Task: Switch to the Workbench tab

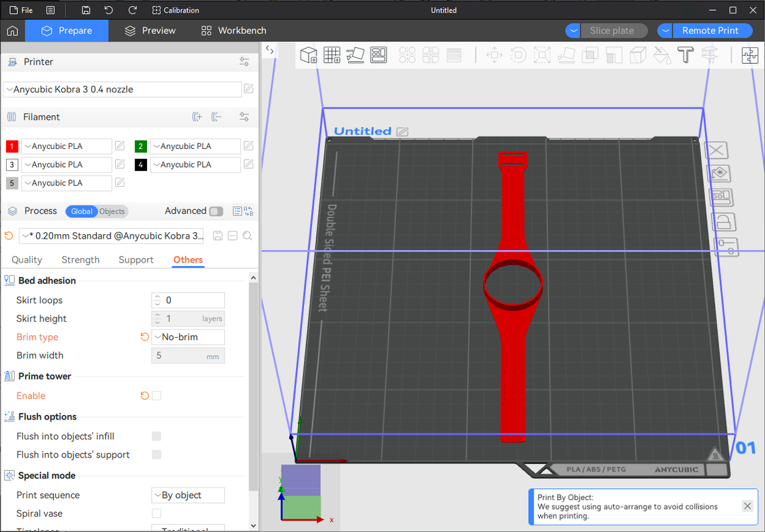Action: tap(234, 31)
